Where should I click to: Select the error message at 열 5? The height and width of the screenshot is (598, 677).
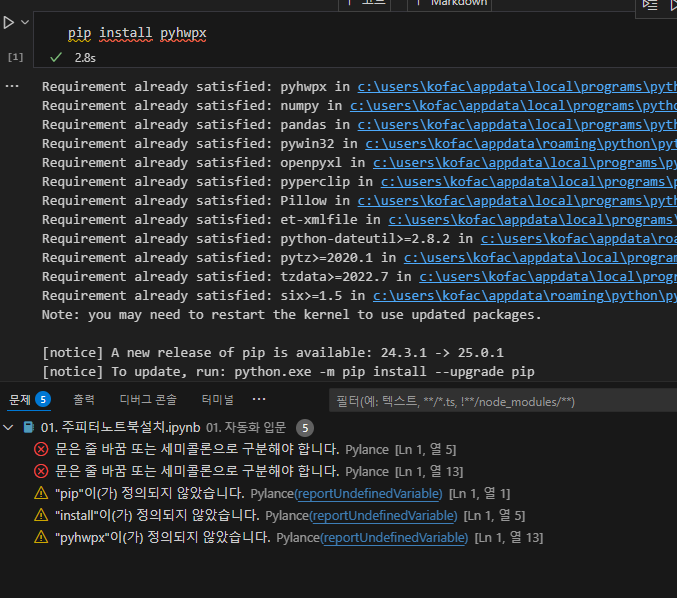[197, 449]
